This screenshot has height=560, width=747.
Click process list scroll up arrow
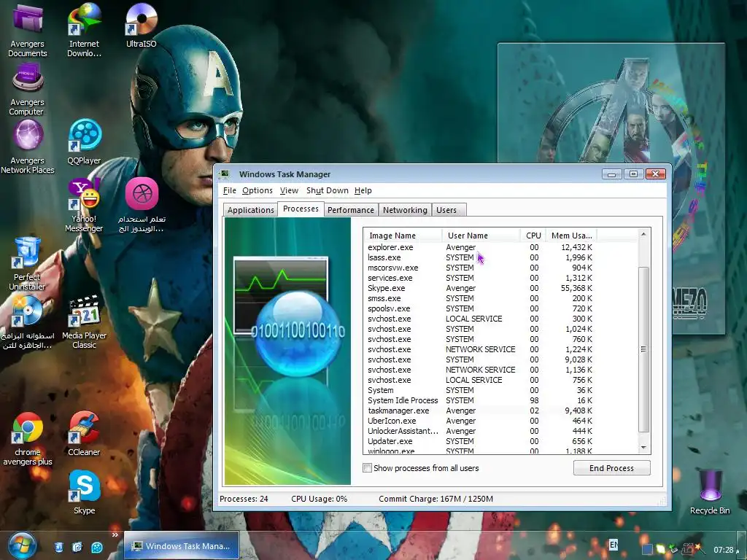click(x=643, y=235)
